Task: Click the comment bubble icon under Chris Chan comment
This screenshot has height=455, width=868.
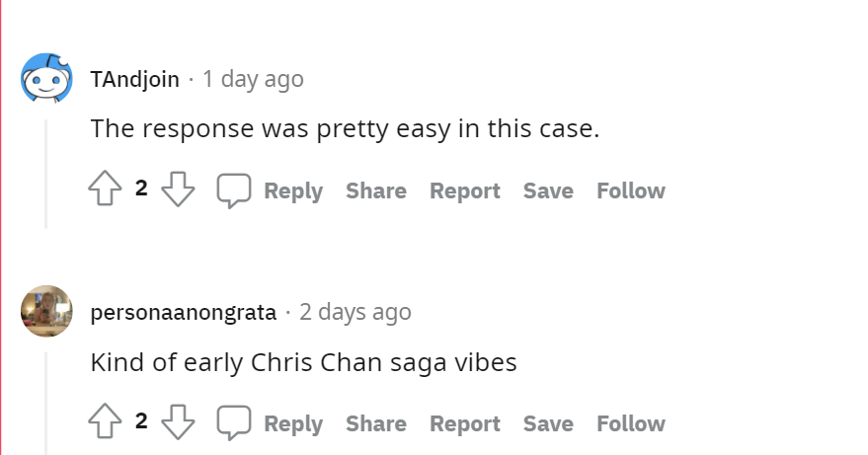Action: tap(234, 422)
